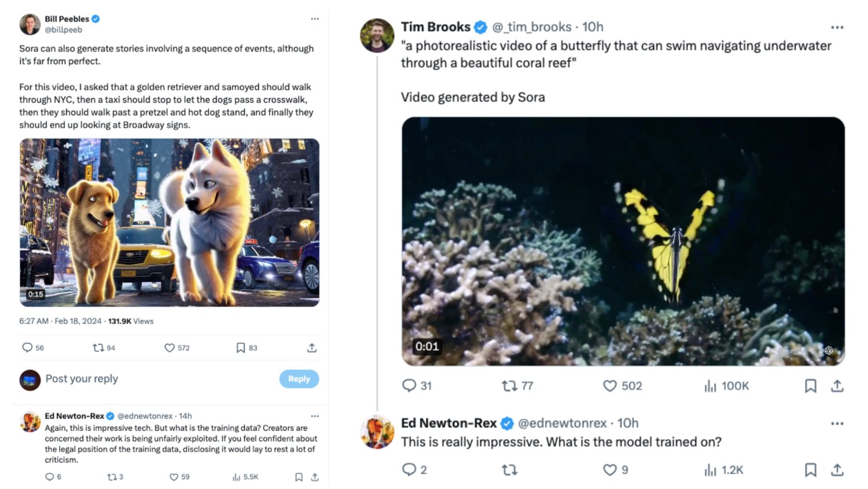Open more options on Tim Brooks' tweet
The height and width of the screenshot is (489, 868).
coord(837,27)
